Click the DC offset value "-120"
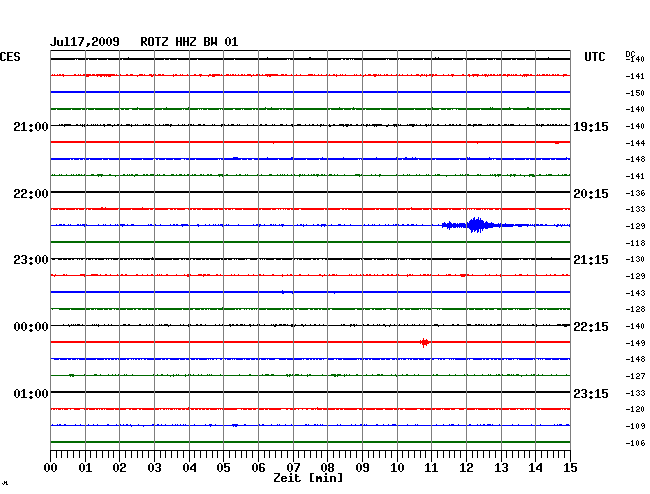Image resolution: width=650 pixels, height=494 pixels. click(635, 409)
